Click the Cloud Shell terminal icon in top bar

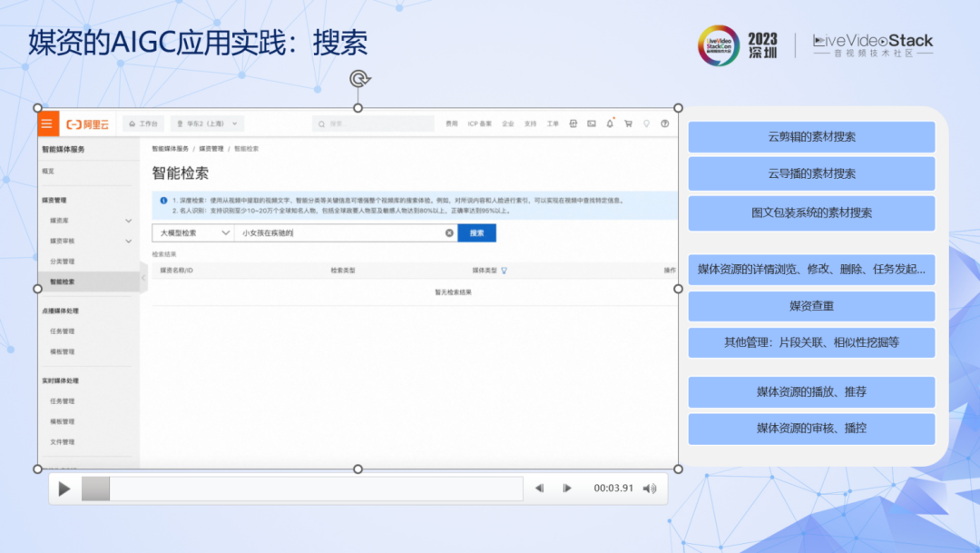coord(592,123)
